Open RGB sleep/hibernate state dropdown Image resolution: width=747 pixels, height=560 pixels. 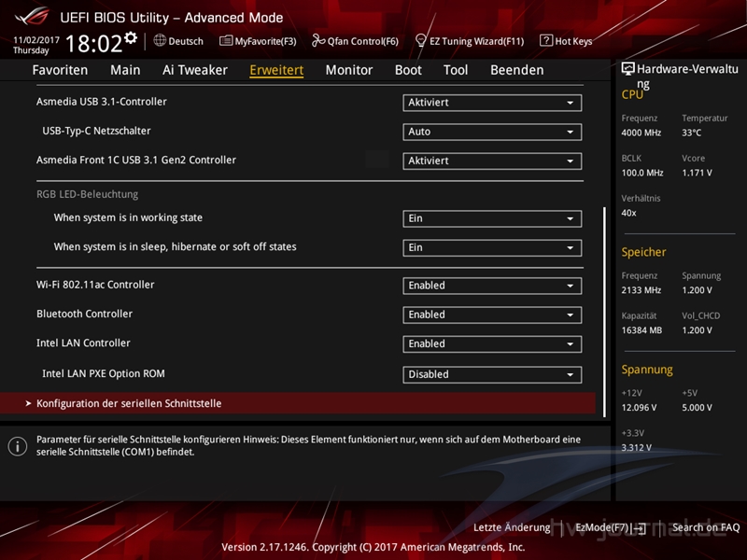click(x=492, y=247)
